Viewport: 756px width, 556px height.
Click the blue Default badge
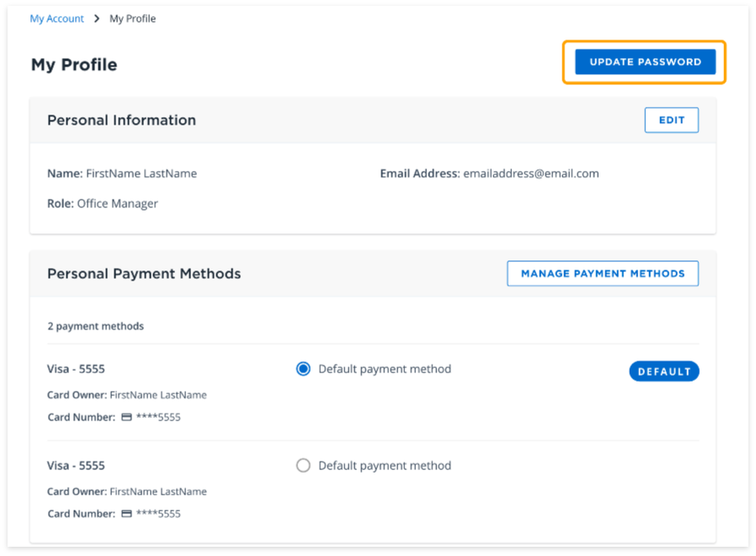coord(663,372)
